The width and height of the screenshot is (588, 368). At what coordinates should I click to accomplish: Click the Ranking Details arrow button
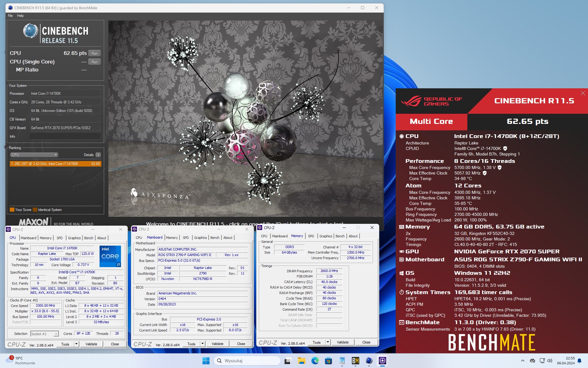98,155
